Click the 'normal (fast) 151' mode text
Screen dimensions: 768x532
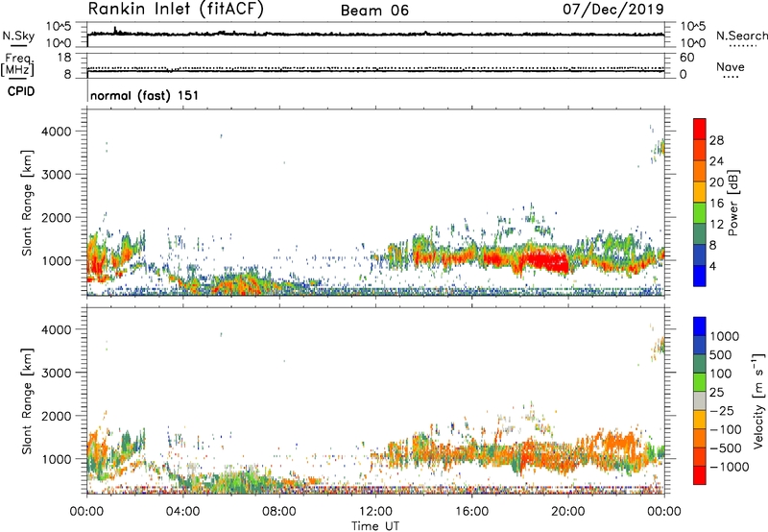145,95
